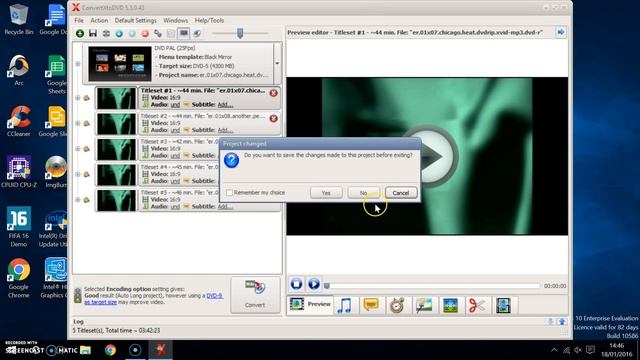Click the green Add file toolbar icon
This screenshot has height=360, width=640.
80,33
